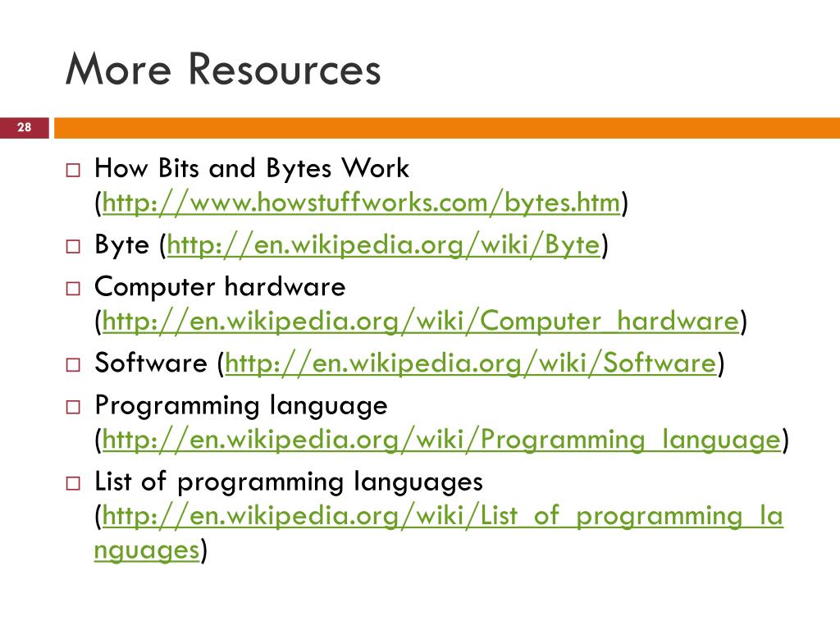Click the 'Computer hardware' bullet text
Image resolution: width=840 pixels, height=630 pixels.
[x=220, y=287]
